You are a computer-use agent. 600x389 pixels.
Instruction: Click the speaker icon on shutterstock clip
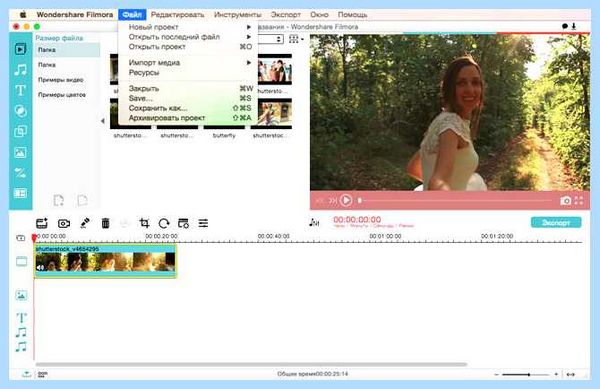click(41, 267)
